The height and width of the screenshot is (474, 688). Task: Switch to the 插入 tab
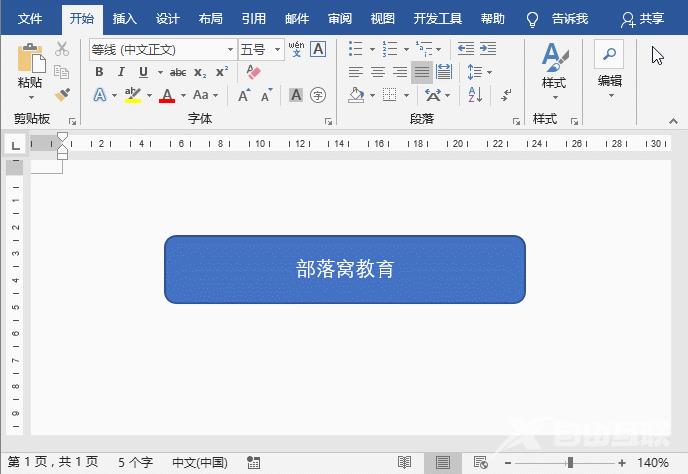[125, 18]
